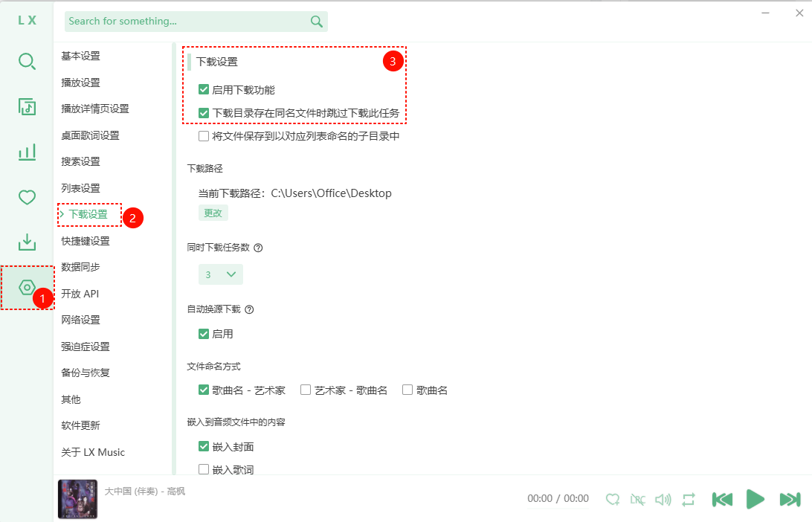Screen dimensions: 812x522
Task: Open the song list library icon
Action: tap(27, 107)
